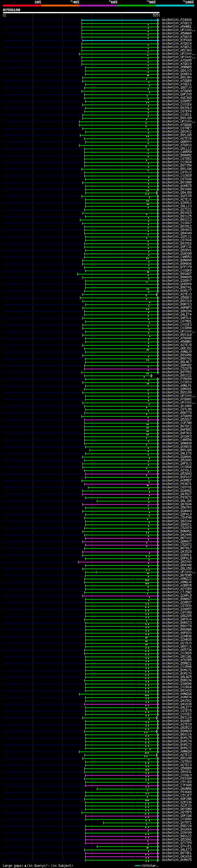This screenshot has width=197, height=868.
Task: Click the orange ~40% legend segment
Action: [x=60, y=6]
